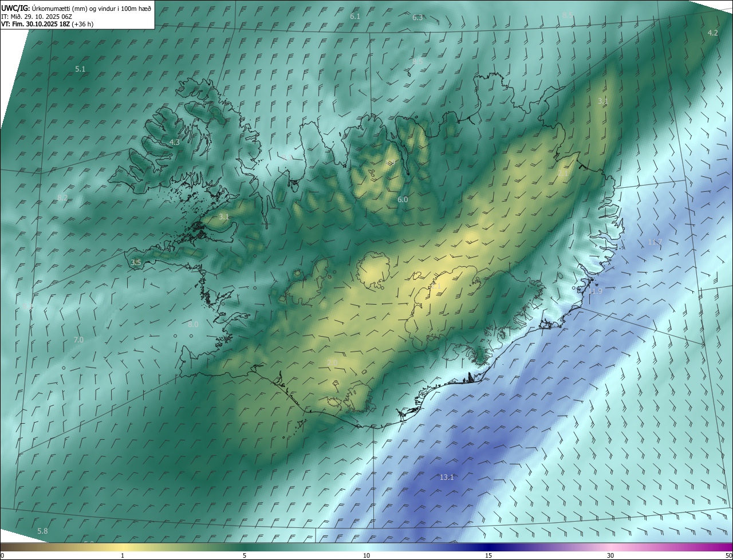Viewport: 733px width, 560px height.
Task: Click the 11.7 value off the east coast
Action: coord(655,242)
